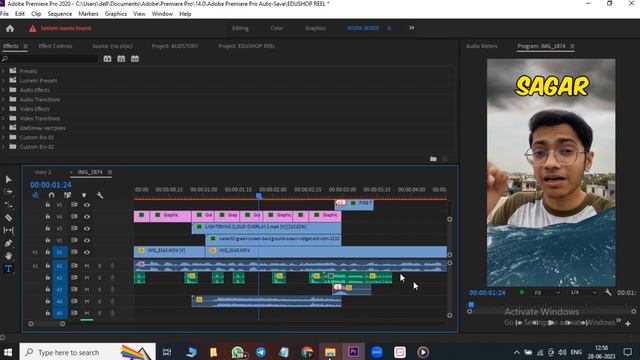Select the Razor tool

click(x=9, y=218)
